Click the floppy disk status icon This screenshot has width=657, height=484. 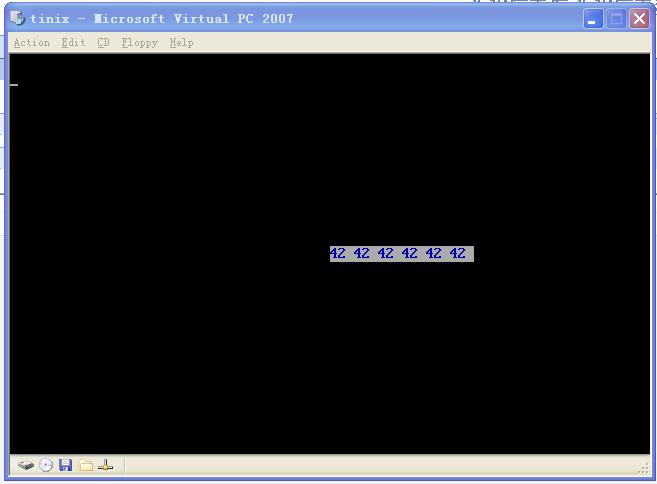(65, 465)
